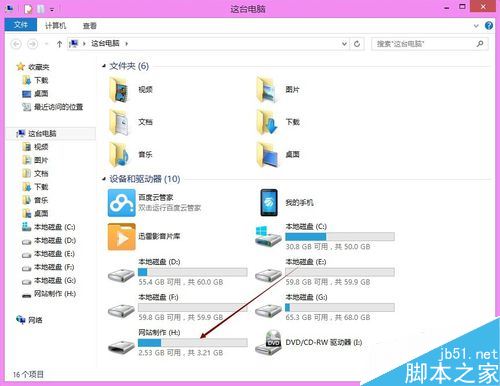Select 本地磁盘 (D:) in sidebar tree
The image size is (500, 386).
55,240
